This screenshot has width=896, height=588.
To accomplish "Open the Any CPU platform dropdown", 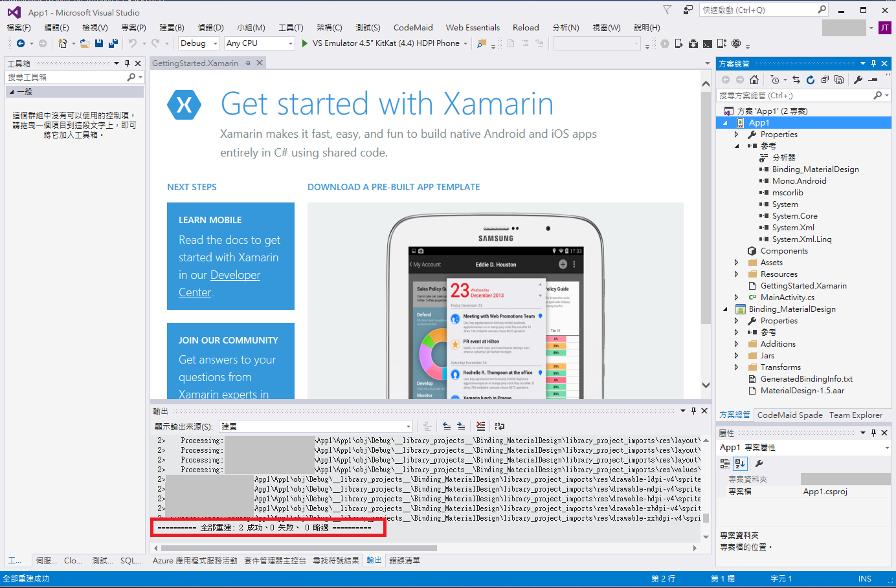I will click(260, 43).
